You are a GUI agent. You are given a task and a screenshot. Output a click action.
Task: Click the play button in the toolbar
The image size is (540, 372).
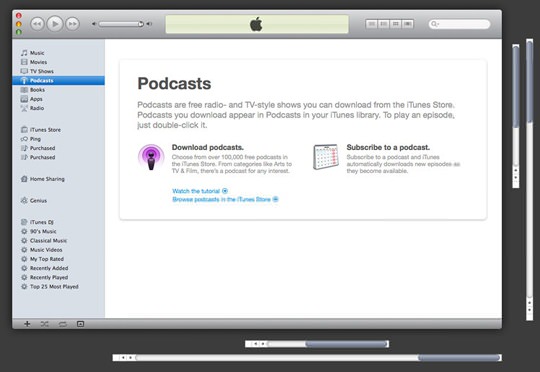(x=55, y=24)
